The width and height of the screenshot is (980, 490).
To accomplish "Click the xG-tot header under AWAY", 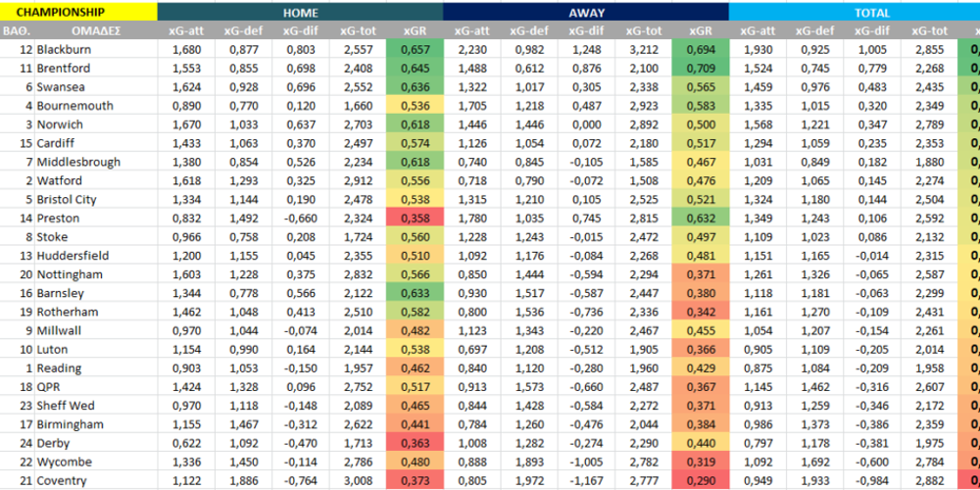I will [x=643, y=31].
